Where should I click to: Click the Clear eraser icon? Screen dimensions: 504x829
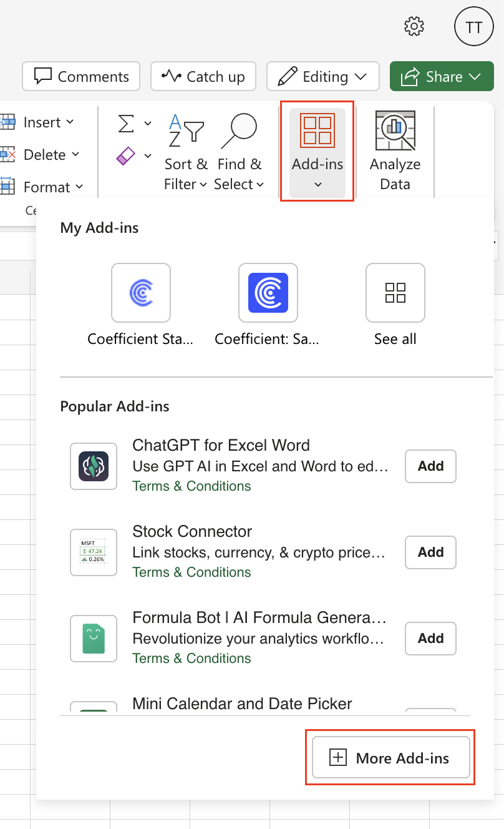[x=126, y=155]
